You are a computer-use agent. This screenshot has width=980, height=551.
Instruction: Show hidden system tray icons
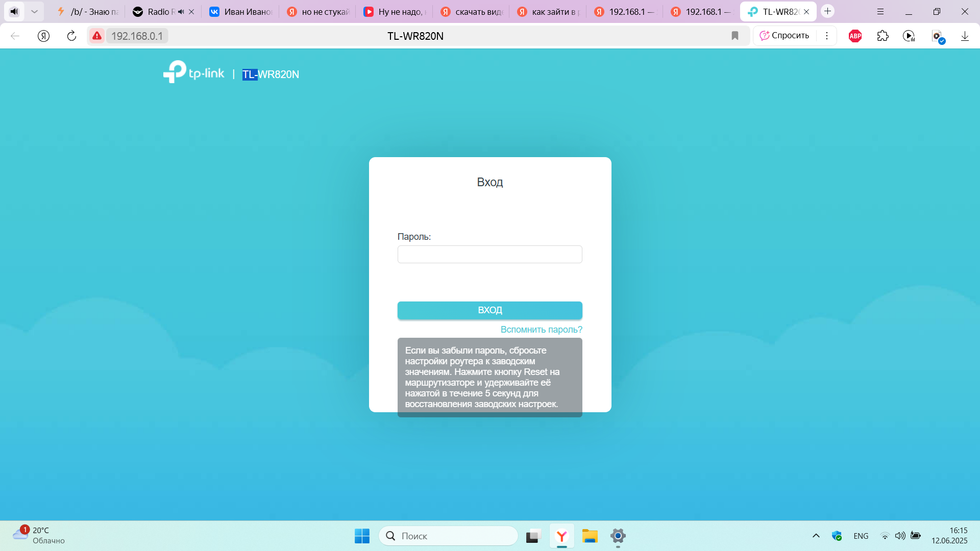[816, 536]
